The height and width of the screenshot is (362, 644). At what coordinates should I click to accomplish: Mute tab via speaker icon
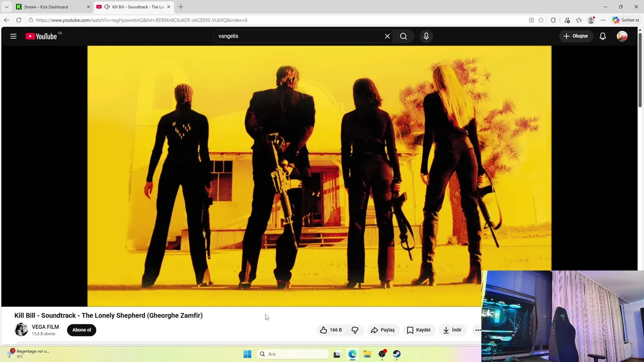pos(107,7)
